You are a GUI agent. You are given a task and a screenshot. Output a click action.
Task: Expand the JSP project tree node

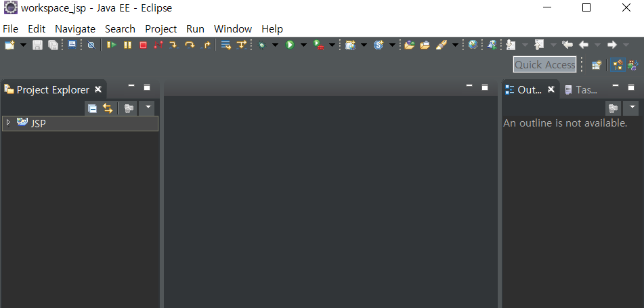[x=9, y=123]
